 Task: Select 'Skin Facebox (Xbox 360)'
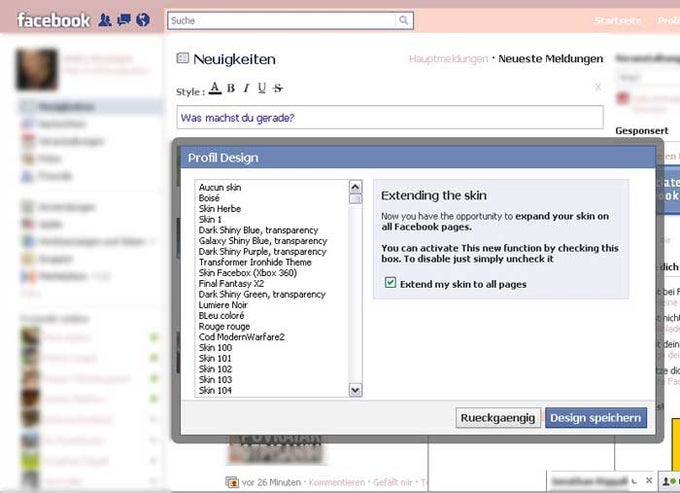click(x=248, y=273)
